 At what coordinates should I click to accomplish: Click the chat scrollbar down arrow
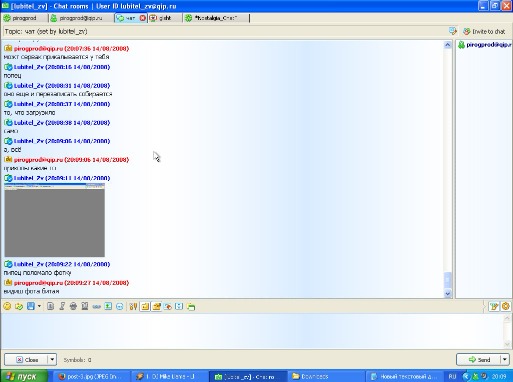(448, 293)
